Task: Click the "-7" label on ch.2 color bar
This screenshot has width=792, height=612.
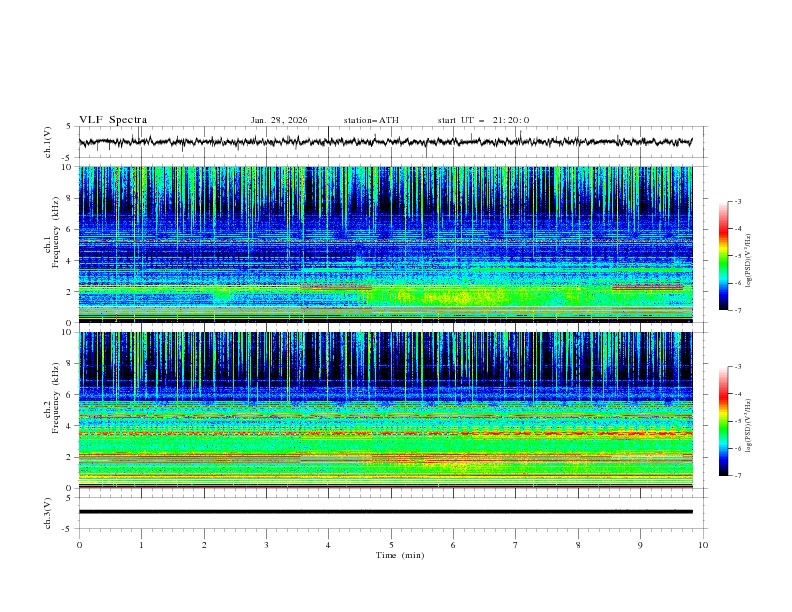Action: pos(738,475)
